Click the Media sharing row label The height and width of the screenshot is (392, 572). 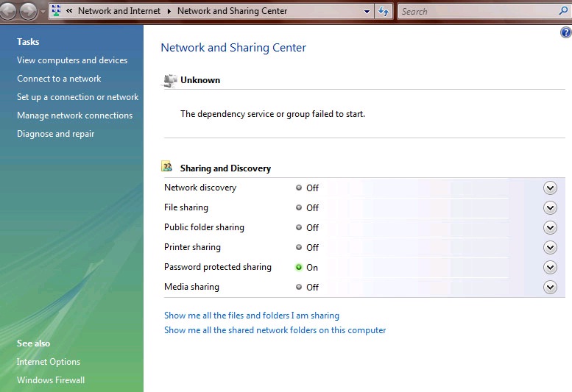pos(191,287)
